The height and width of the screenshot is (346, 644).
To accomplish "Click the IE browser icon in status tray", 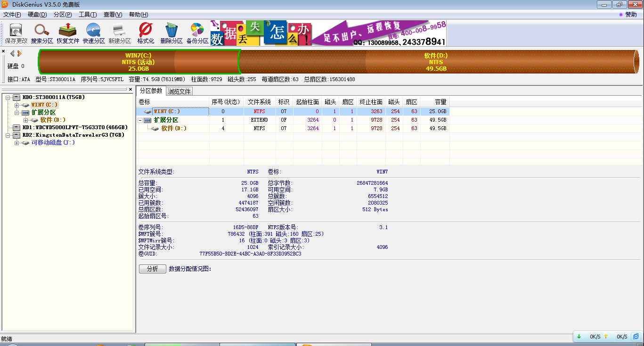I will click(x=636, y=336).
